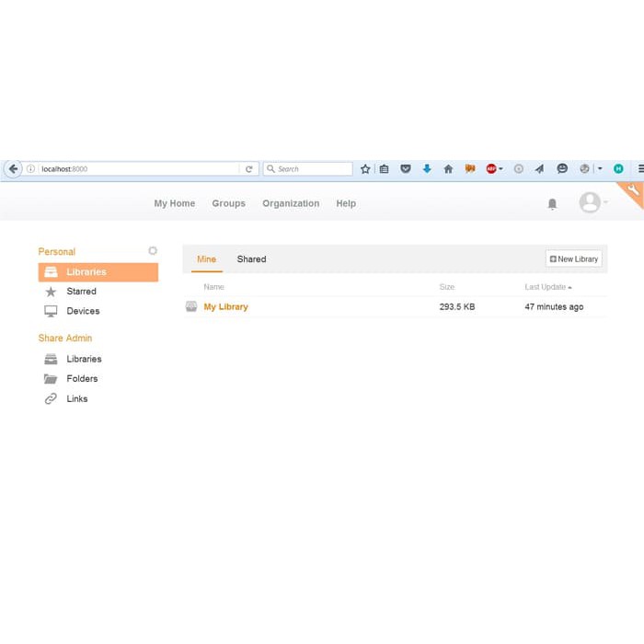Click the gray globe extension icon
Image resolution: width=644 pixels, height=644 pixels.
click(584, 168)
